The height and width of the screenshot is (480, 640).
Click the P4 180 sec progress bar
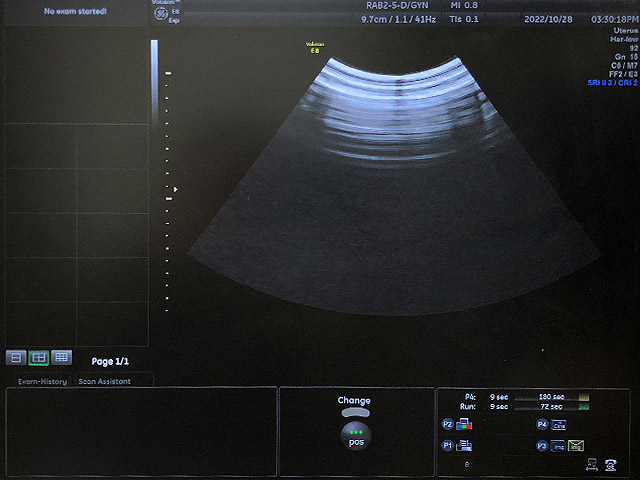click(x=552, y=397)
